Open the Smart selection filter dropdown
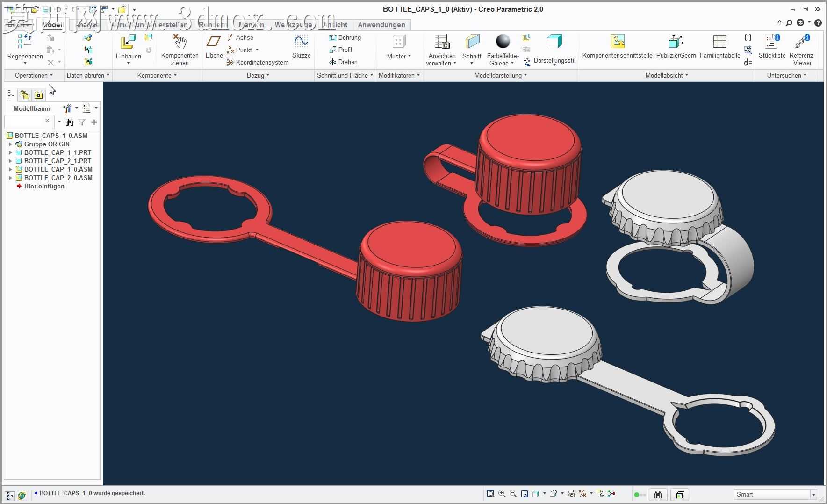 pyautogui.click(x=775, y=494)
